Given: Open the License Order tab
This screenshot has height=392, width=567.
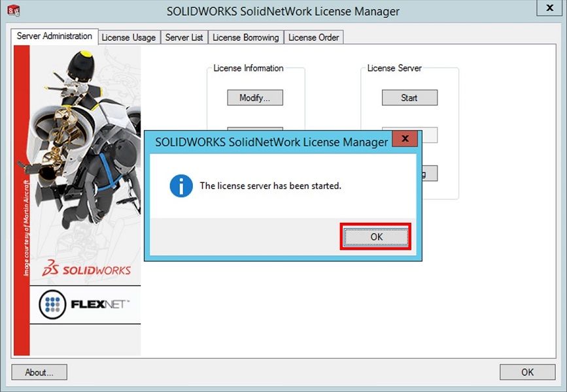Looking at the screenshot, I should tap(313, 38).
